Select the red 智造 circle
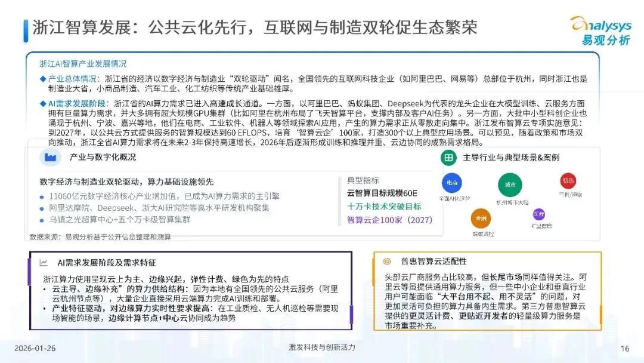 pos(568,180)
